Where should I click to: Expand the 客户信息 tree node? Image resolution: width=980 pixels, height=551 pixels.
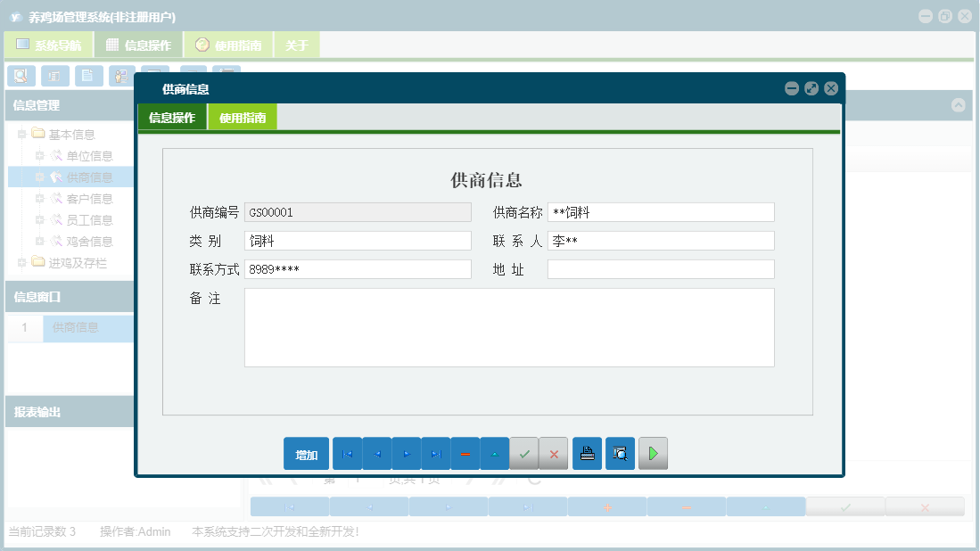pos(39,199)
